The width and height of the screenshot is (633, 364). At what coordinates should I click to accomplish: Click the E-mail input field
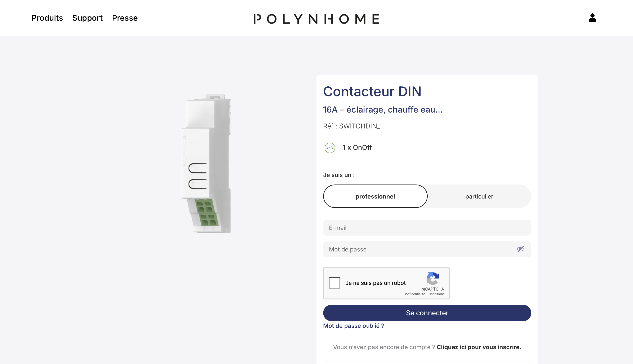pyautogui.click(x=427, y=228)
